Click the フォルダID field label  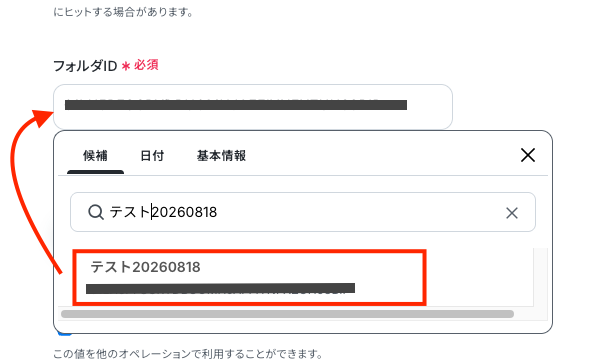click(85, 66)
